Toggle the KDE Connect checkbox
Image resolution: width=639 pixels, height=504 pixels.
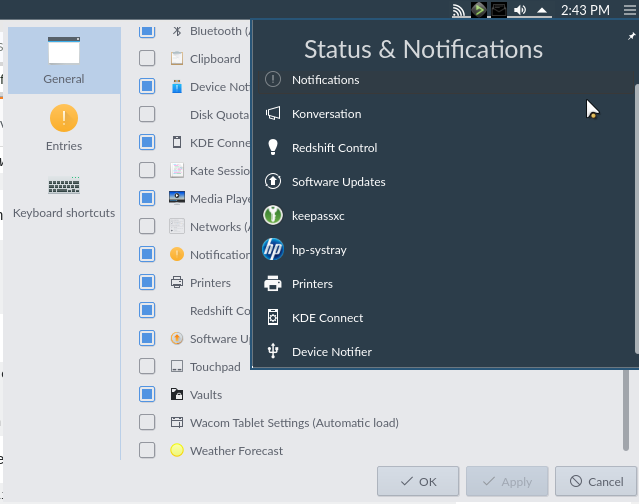(x=147, y=142)
